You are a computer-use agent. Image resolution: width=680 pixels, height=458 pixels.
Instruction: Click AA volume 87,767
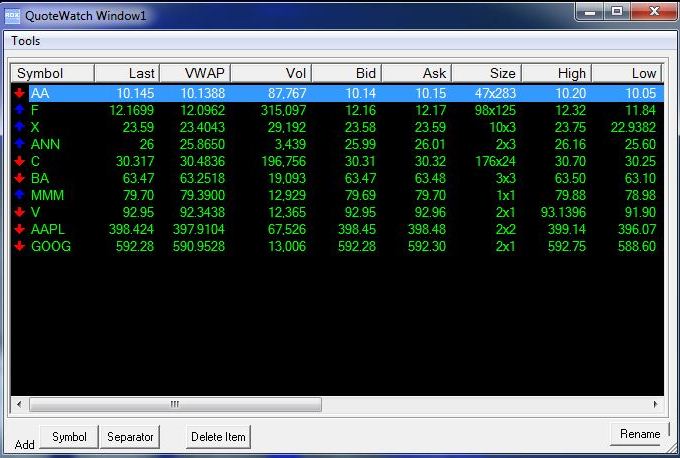287,93
